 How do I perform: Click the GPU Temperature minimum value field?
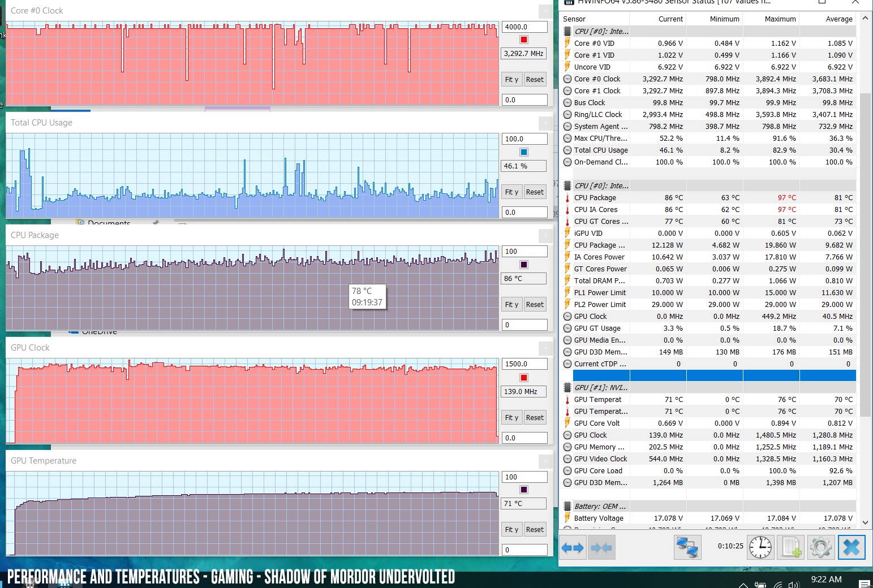tap(524, 550)
